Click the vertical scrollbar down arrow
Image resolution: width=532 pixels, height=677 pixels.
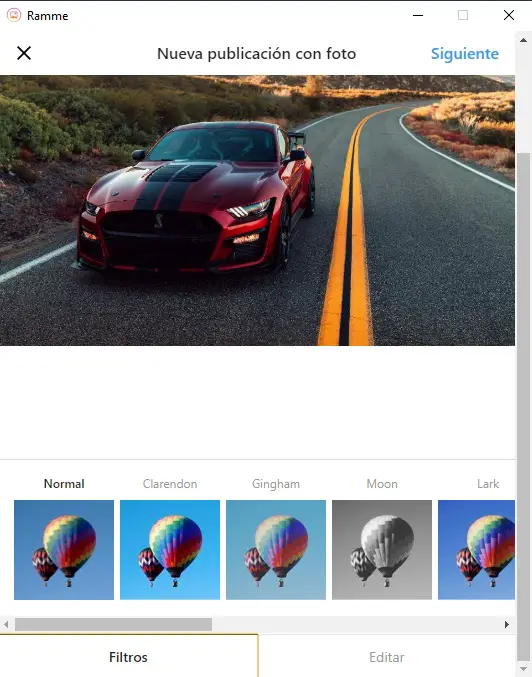(523, 669)
